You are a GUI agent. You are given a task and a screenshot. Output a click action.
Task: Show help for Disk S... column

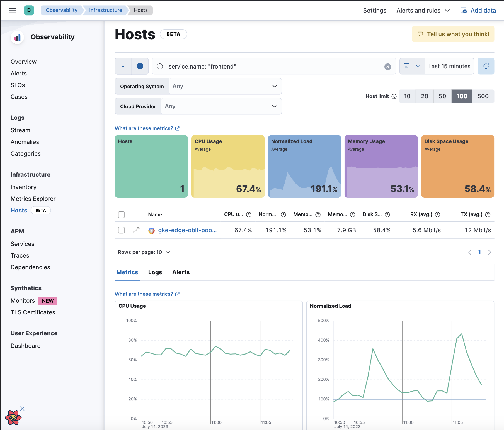tap(387, 215)
